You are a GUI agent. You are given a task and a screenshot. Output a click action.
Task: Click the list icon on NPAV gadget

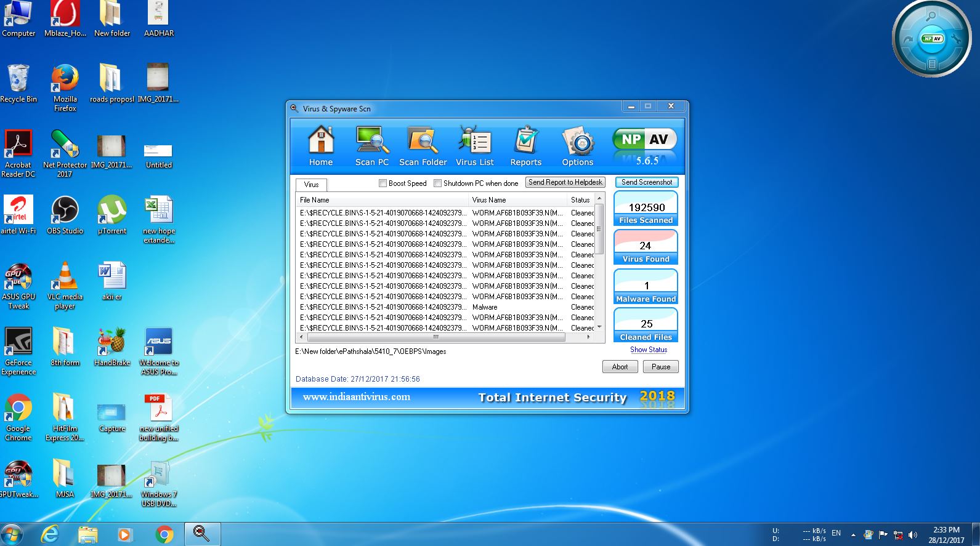tap(932, 63)
